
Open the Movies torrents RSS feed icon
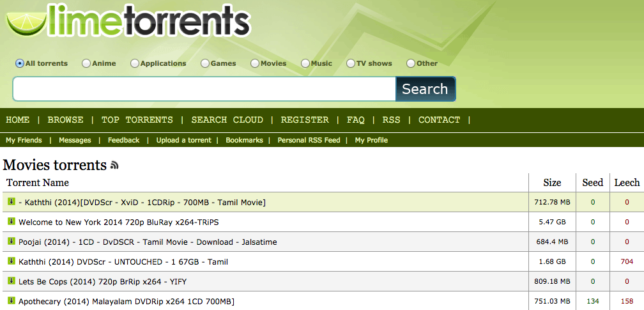pyautogui.click(x=114, y=166)
